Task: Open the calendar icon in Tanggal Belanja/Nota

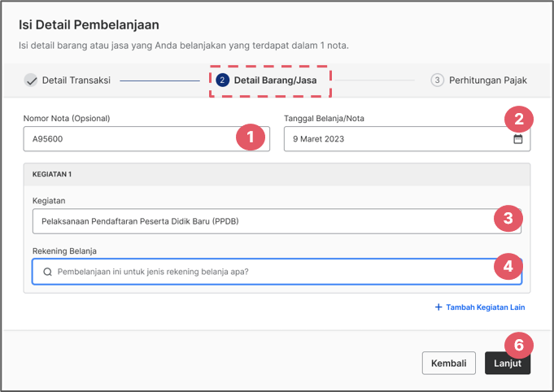Action: pos(517,139)
